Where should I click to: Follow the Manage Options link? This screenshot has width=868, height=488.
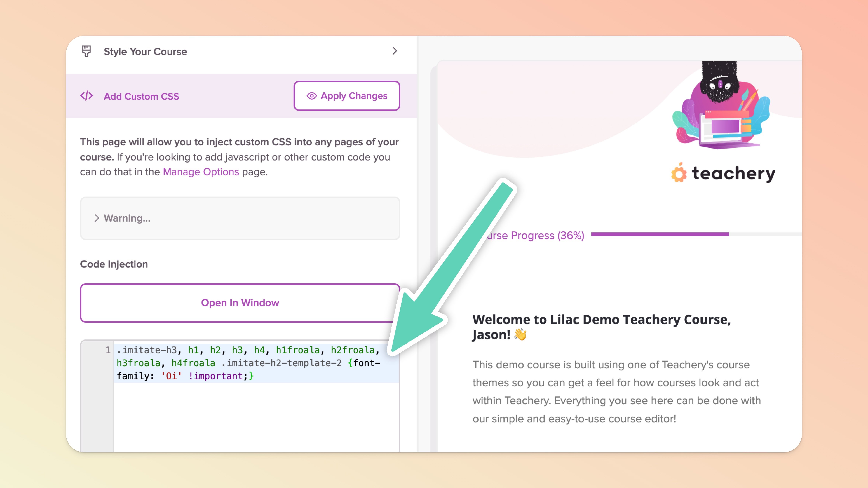coord(201,172)
